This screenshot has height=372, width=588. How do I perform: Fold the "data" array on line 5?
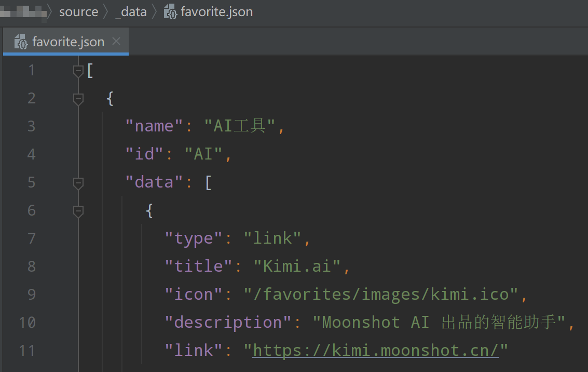(78, 182)
